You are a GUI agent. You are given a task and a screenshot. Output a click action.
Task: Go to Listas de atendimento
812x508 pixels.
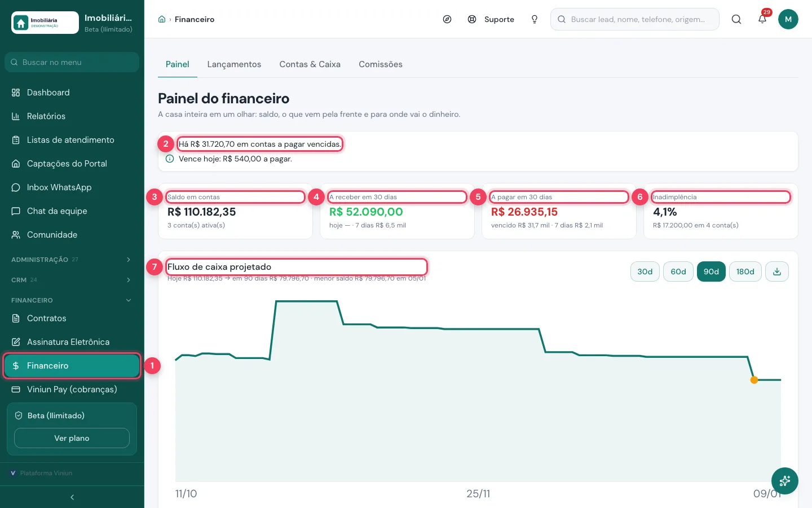(x=72, y=140)
